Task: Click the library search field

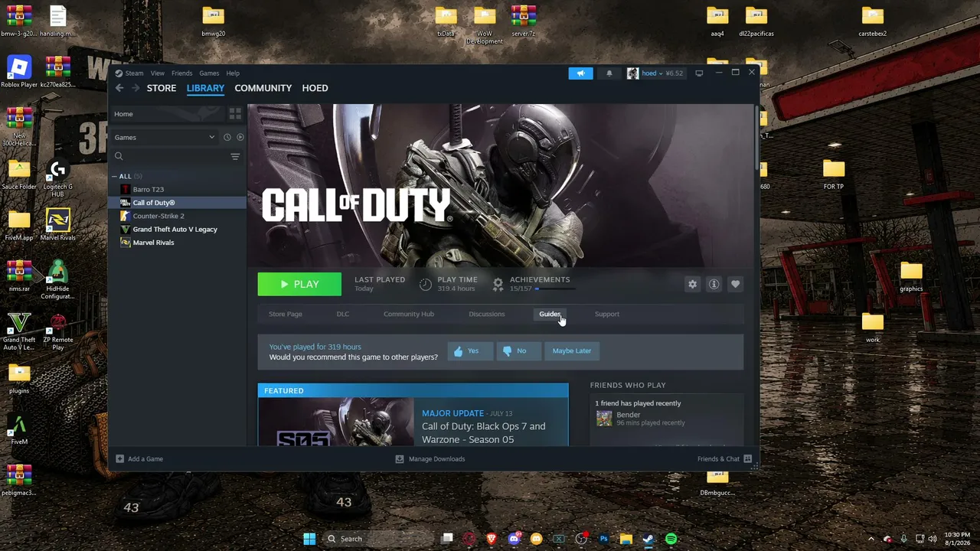Action: click(x=170, y=156)
